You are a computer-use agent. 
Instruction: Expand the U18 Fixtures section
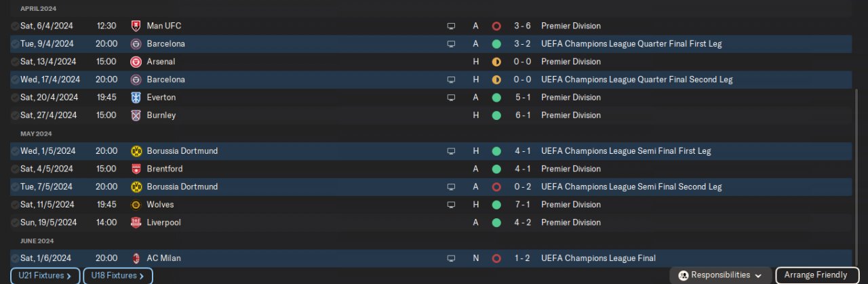pyautogui.click(x=118, y=276)
